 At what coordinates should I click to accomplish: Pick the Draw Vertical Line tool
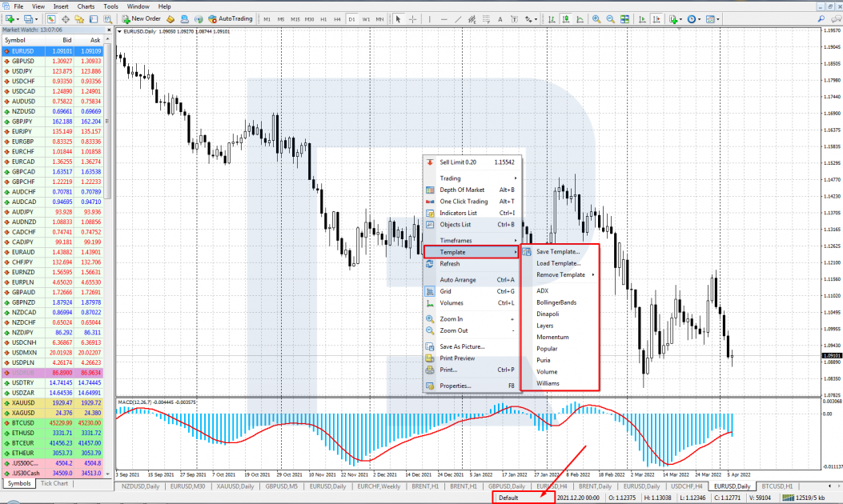point(430,19)
